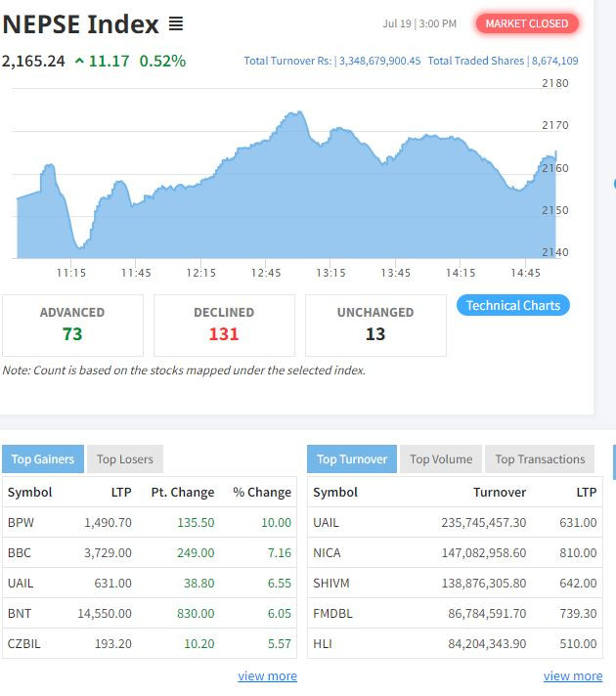
Task: Click the note about stock count mapping
Action: (184, 370)
